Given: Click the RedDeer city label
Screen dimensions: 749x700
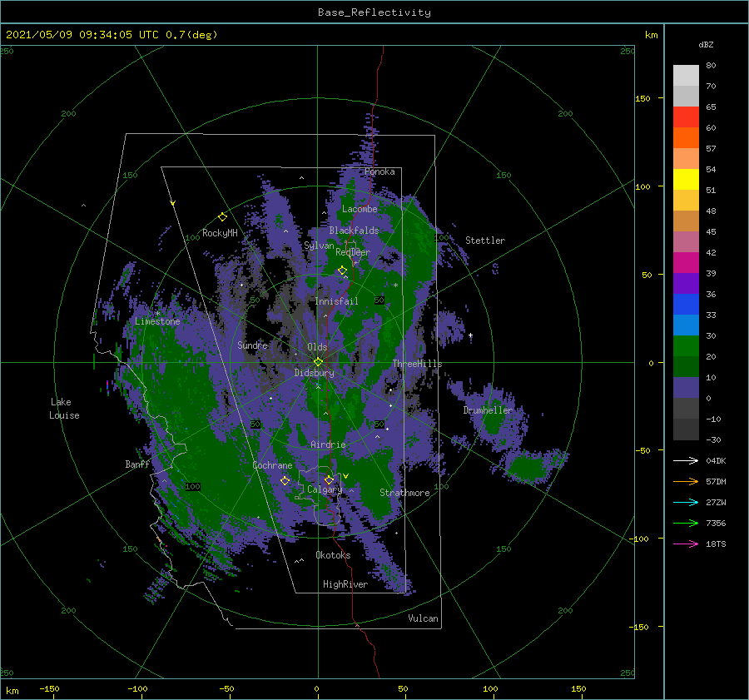Looking at the screenshot, I should [353, 252].
